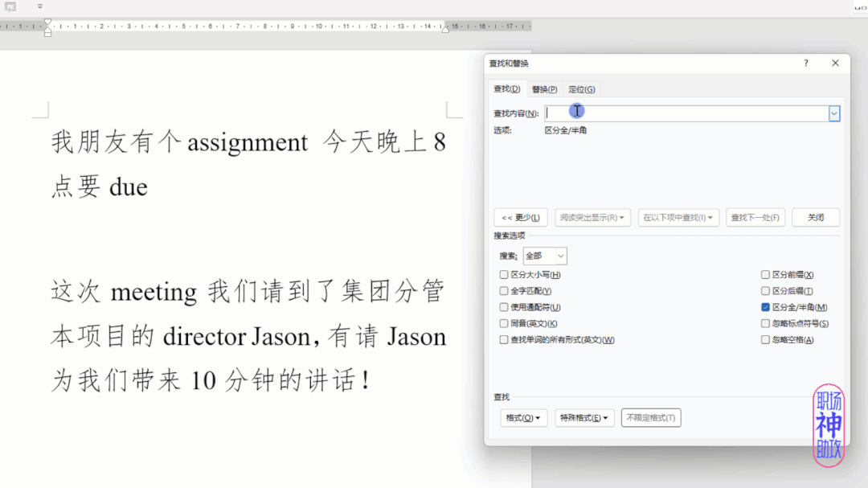This screenshot has height=488, width=868.
Task: Enable the 区分大小写(H) checkbox
Action: tap(504, 275)
